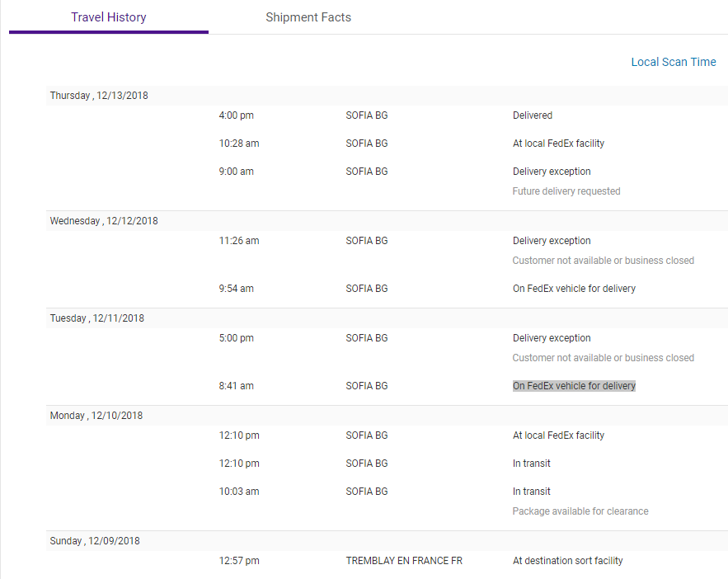Click the Package available for clearance note

[580, 511]
